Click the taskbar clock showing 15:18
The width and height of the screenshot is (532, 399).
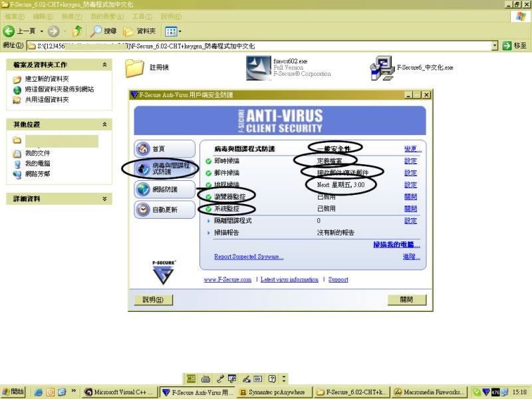pyautogui.click(x=519, y=392)
